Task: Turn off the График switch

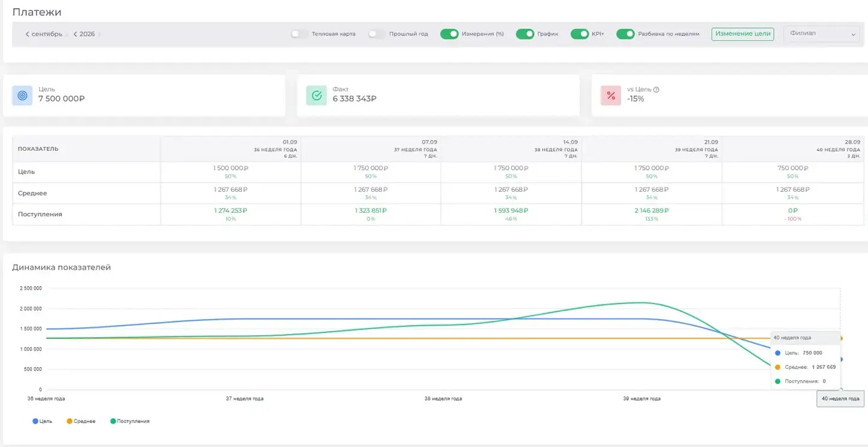Action: 525,34
